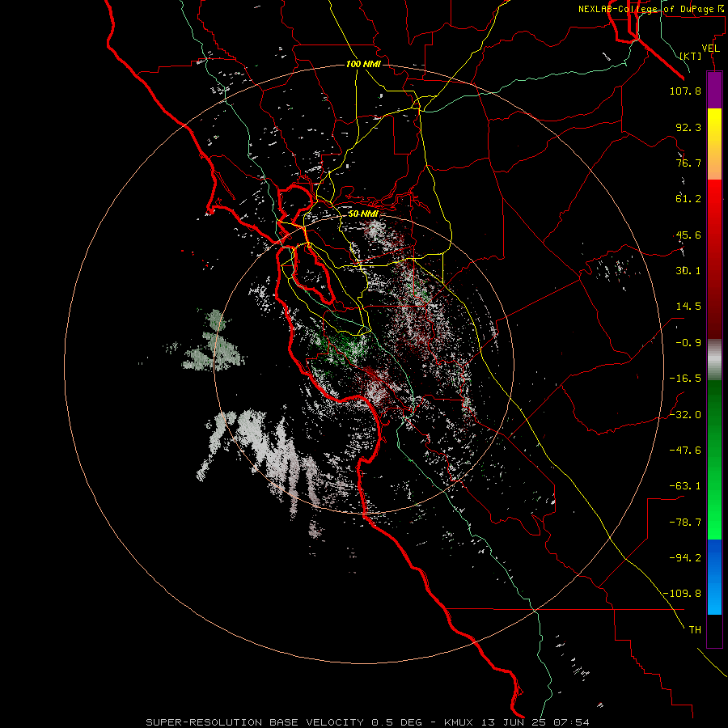Screen dimensions: 728x728
Task: Click the -0.9 velocity scale value
Action: coord(688,343)
